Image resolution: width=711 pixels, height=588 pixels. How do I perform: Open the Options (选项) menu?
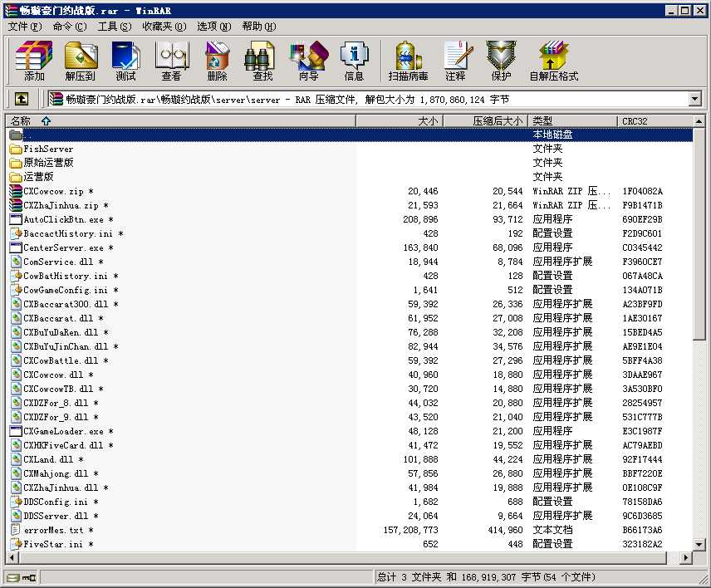coord(213,27)
